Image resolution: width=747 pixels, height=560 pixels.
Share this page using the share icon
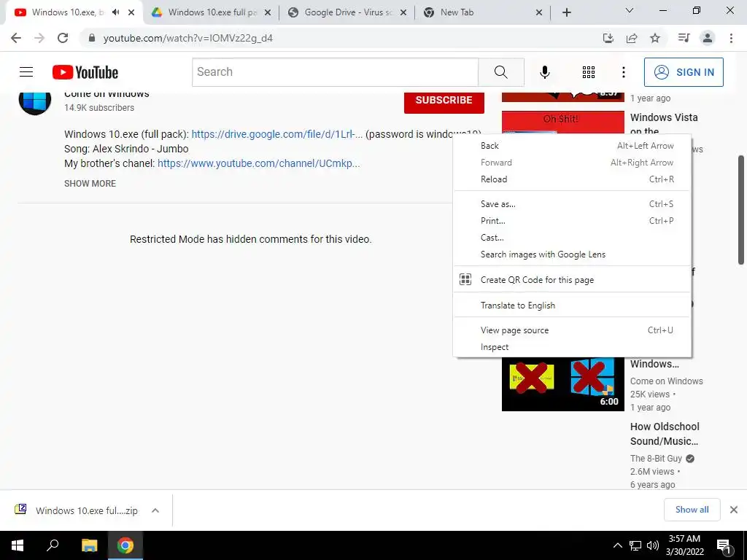[x=632, y=38]
